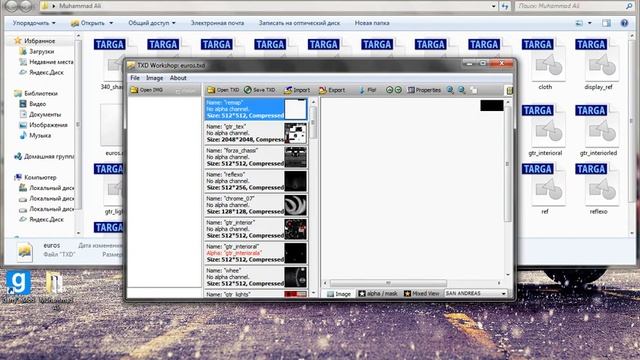Click the Flip toolbar button

tap(367, 90)
